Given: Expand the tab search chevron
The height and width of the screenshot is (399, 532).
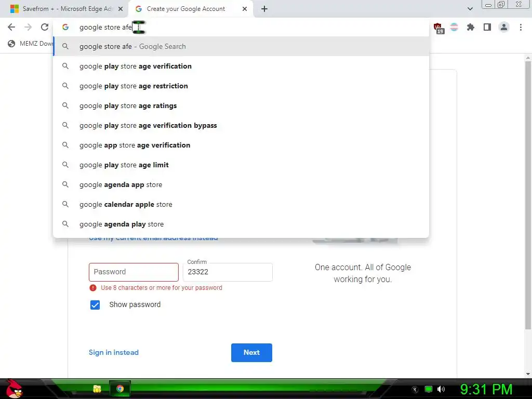Looking at the screenshot, I should (x=470, y=9).
